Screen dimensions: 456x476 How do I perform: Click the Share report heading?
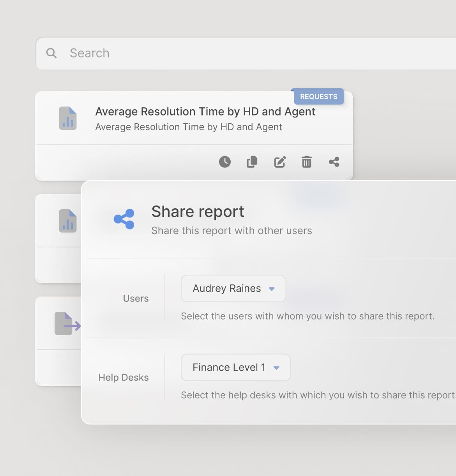pyautogui.click(x=198, y=211)
